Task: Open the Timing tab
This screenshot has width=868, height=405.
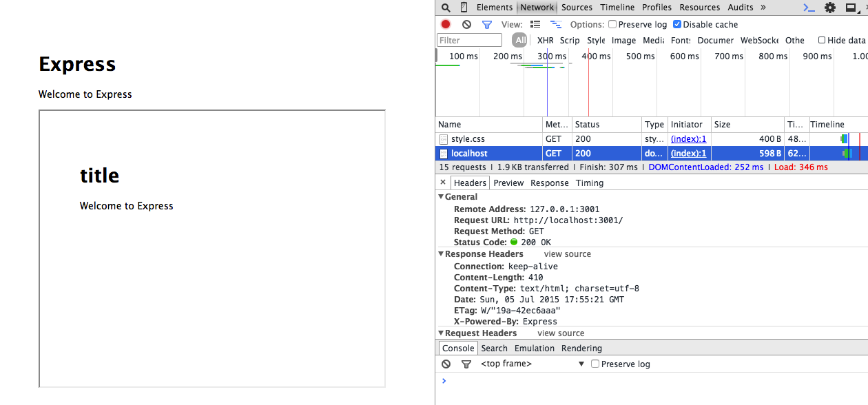Action: coord(590,183)
